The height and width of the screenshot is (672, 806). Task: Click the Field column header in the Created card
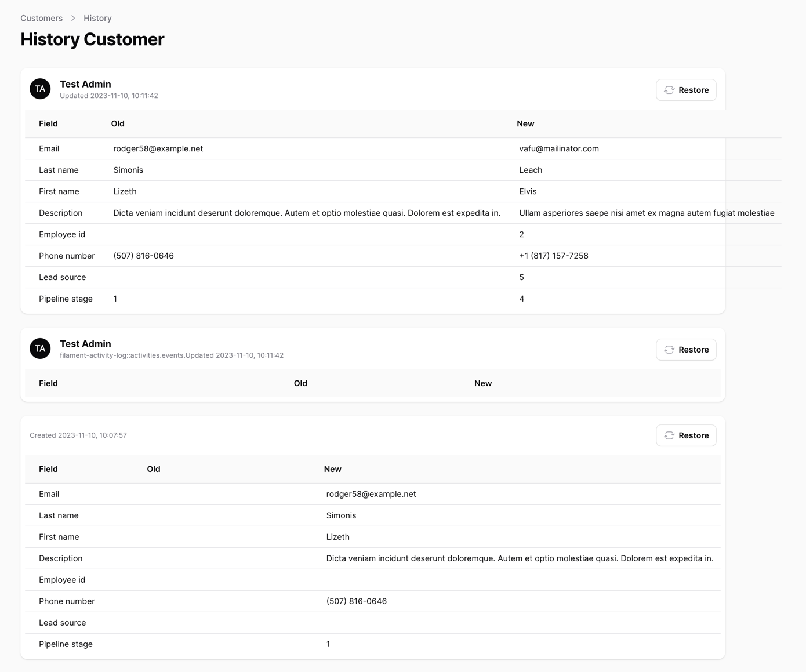pos(48,469)
